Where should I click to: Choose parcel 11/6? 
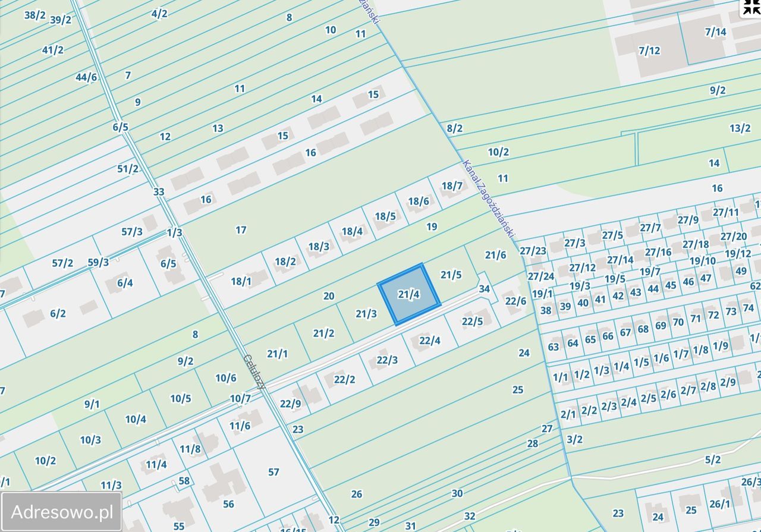pyautogui.click(x=240, y=425)
